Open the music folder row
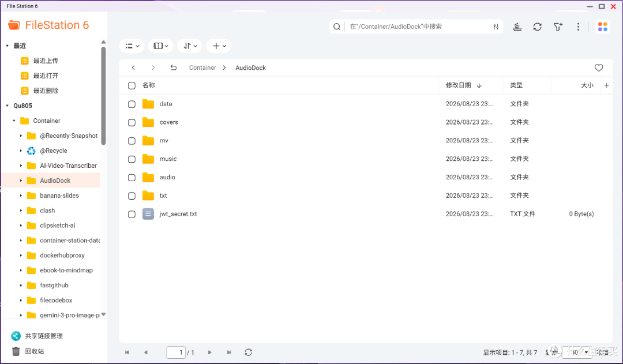Viewport: 623px width, 364px height. pyautogui.click(x=366, y=159)
